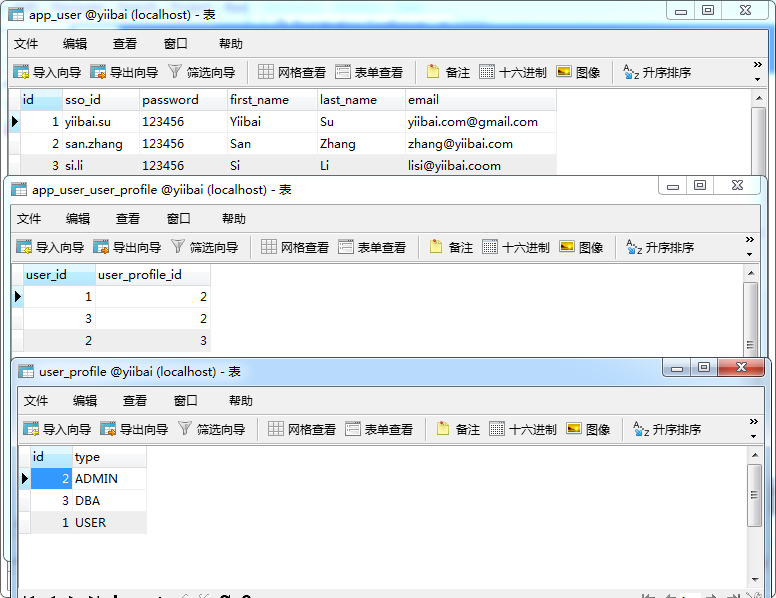This screenshot has height=598, width=776.
Task: Click the email column header
Action: [x=481, y=100]
